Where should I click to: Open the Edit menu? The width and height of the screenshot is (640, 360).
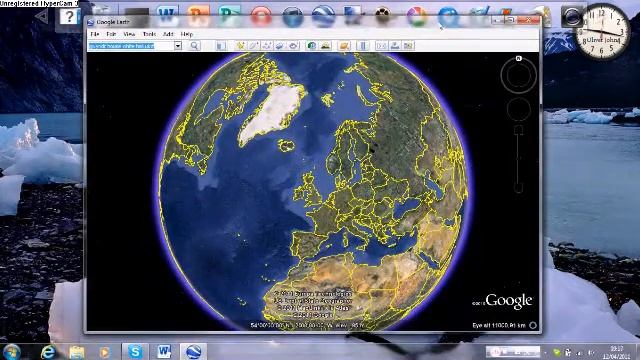click(x=111, y=34)
